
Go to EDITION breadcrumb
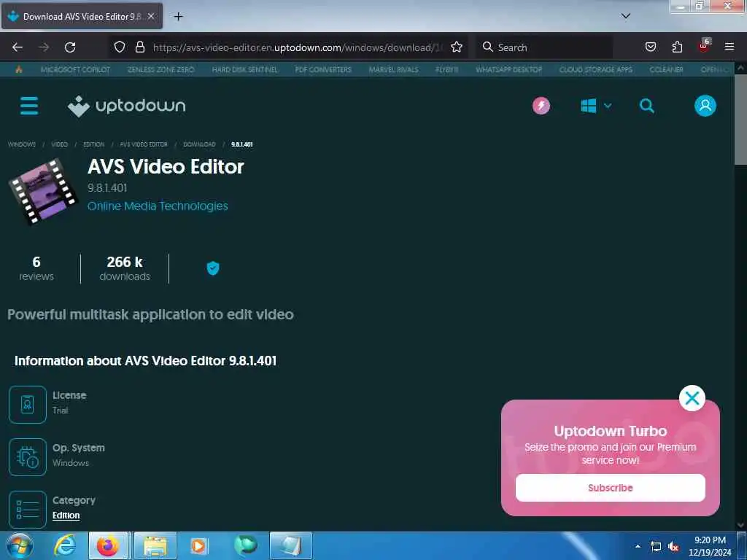pyautogui.click(x=94, y=144)
